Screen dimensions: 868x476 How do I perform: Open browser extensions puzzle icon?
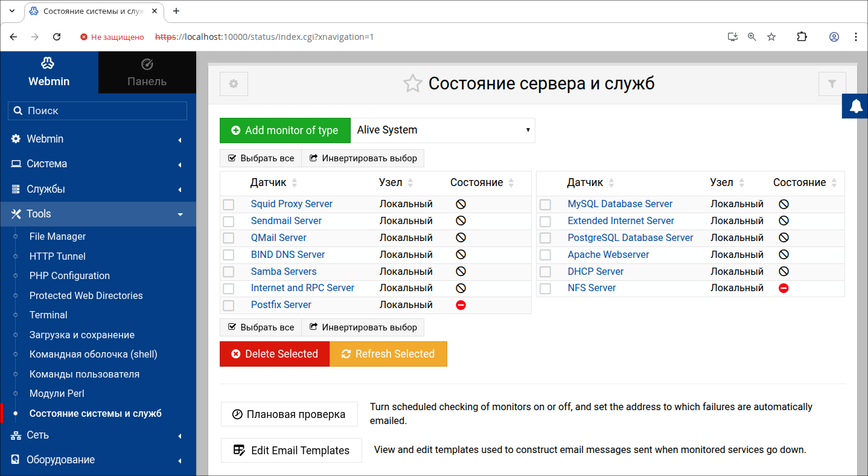(x=802, y=37)
